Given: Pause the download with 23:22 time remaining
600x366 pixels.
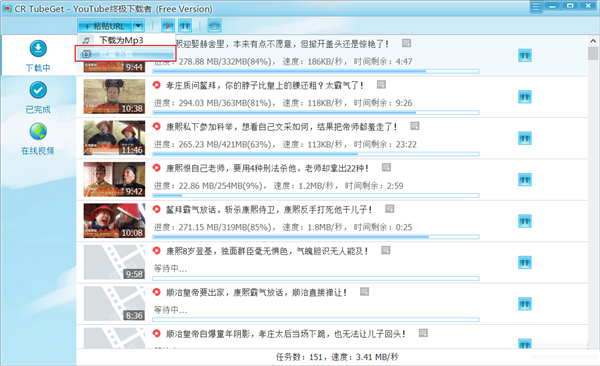Looking at the screenshot, I should (x=525, y=138).
